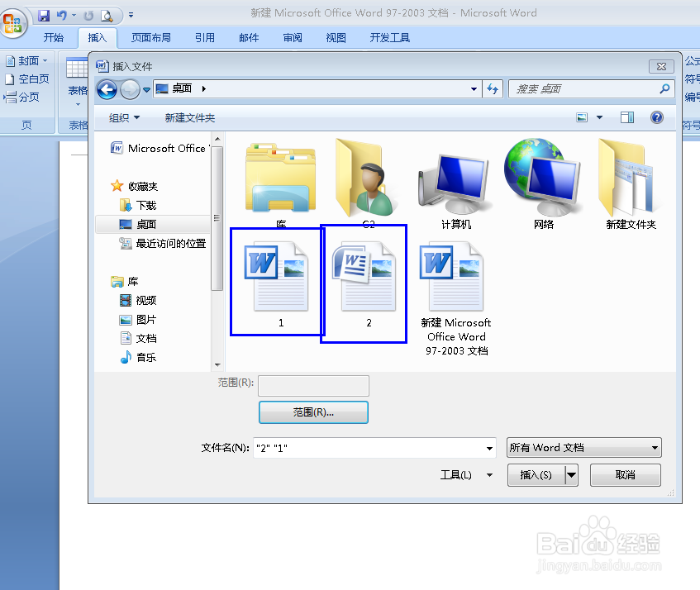Open the view options dropdown arrow

tap(599, 117)
